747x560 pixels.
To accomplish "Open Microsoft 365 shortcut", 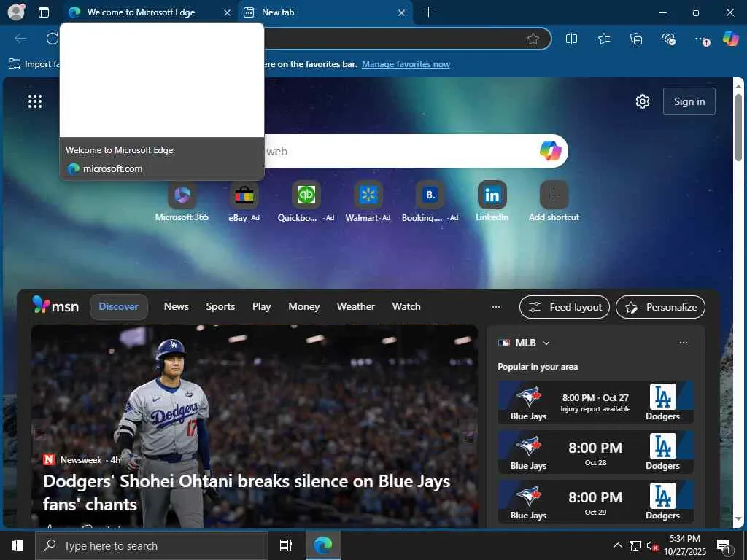I will pos(182,201).
